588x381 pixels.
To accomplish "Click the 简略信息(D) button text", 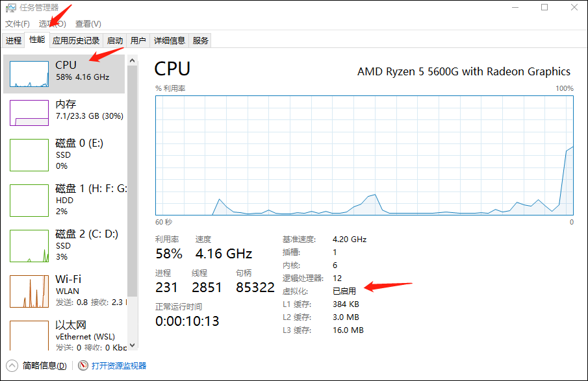I will point(45,365).
